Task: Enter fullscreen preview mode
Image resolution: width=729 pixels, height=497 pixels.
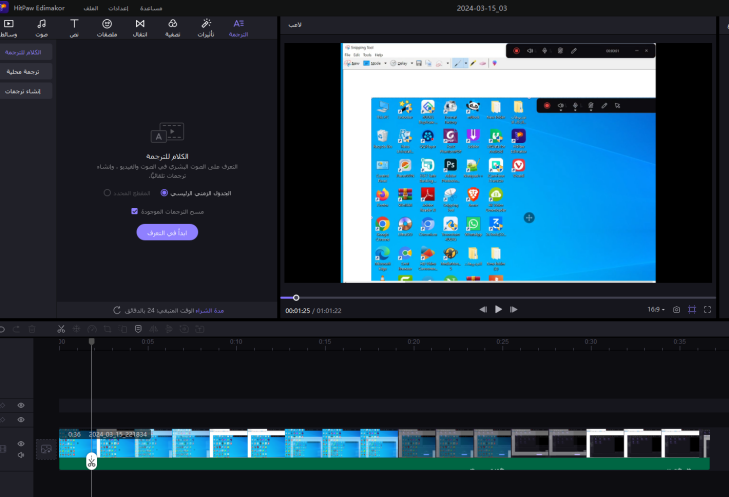Action: pos(707,310)
